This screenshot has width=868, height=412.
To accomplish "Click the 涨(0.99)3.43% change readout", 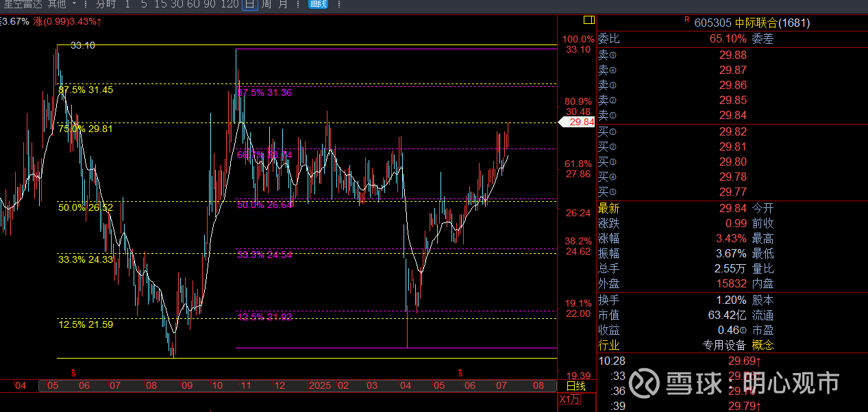I will pyautogui.click(x=69, y=21).
